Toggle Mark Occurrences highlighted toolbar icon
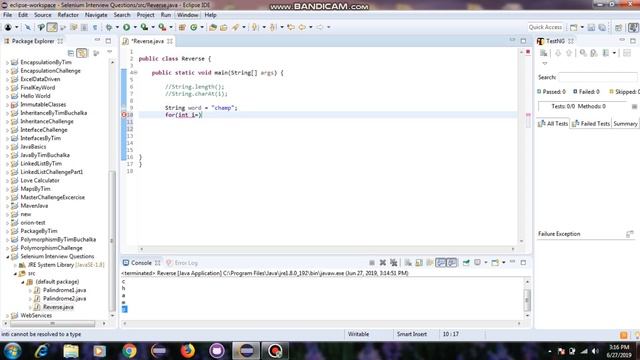The height and width of the screenshot is (360, 640). point(52,27)
